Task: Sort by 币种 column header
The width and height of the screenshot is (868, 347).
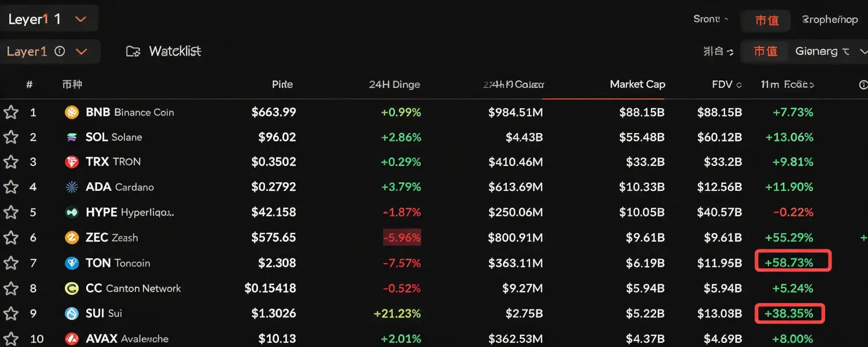Action: 72,84
